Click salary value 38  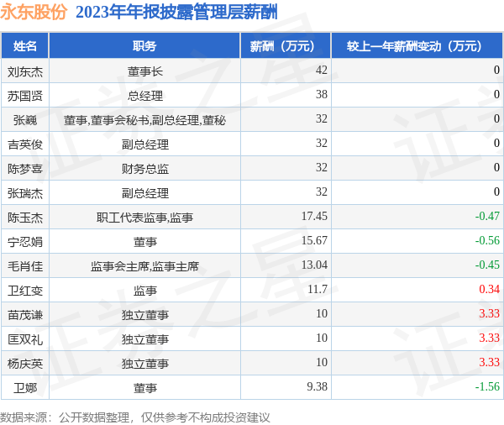[322, 94]
